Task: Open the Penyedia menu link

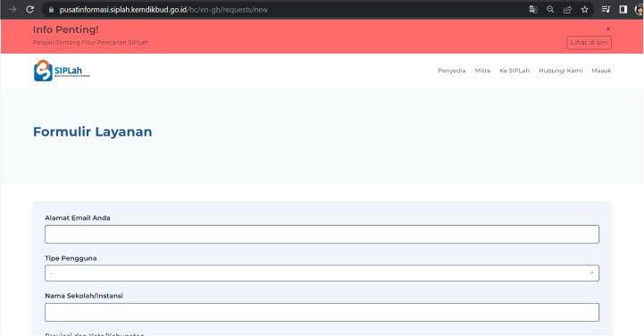Action: [x=452, y=71]
